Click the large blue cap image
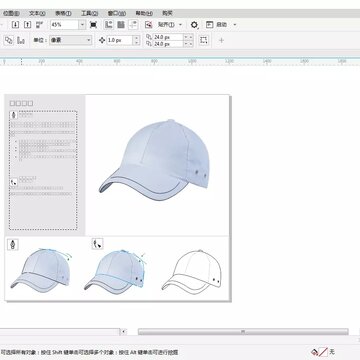This screenshot has height=360, width=360. (155, 160)
